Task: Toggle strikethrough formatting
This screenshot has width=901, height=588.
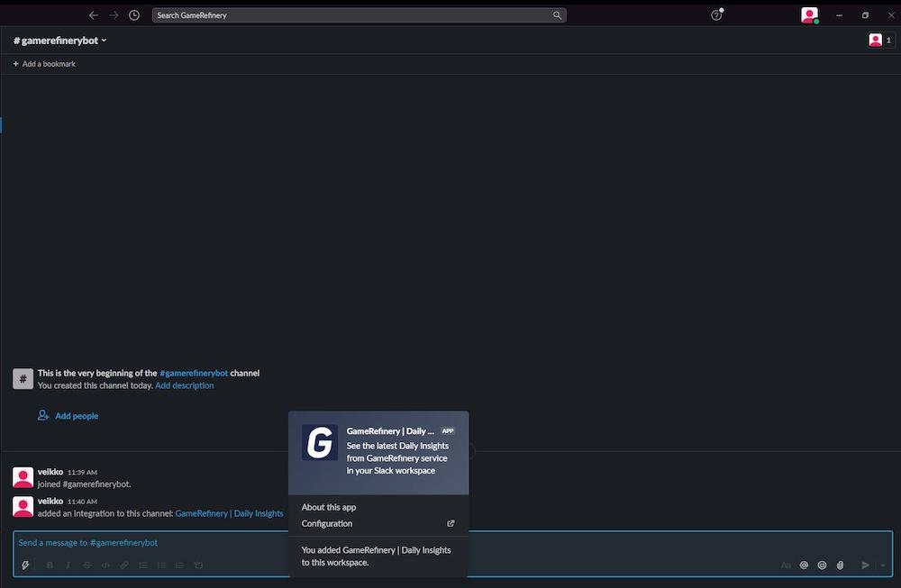Action: (x=86, y=565)
